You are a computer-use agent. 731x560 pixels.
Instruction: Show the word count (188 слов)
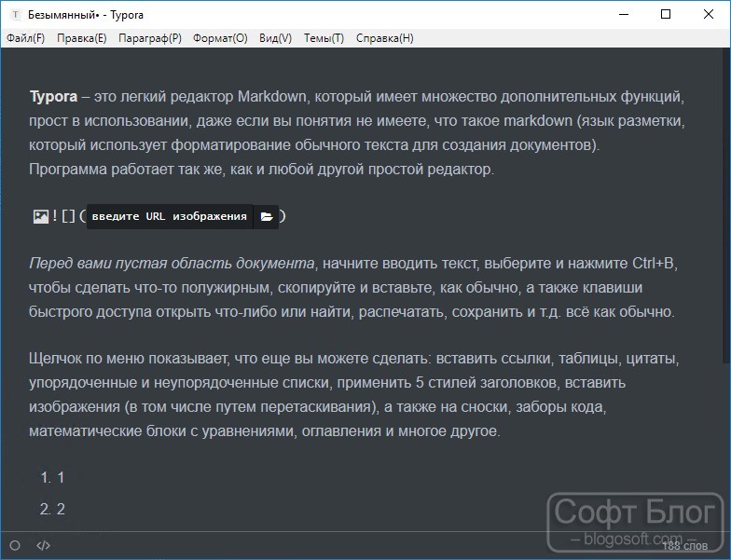pos(684,546)
